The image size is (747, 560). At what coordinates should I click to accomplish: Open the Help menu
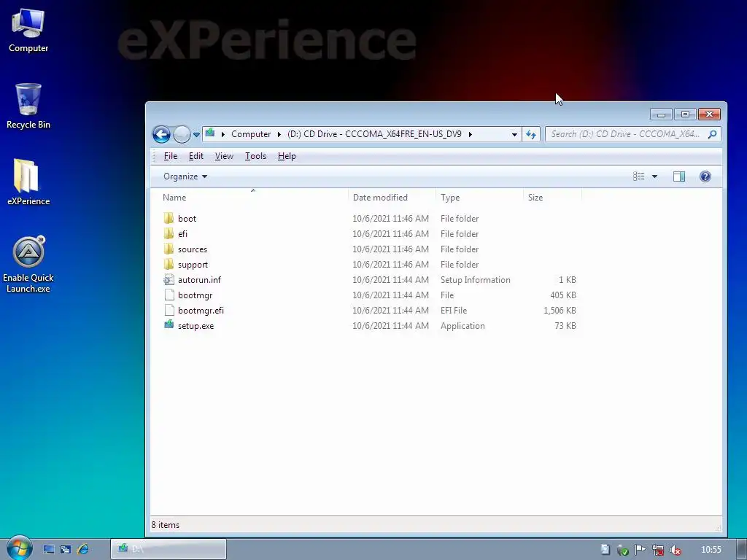click(x=287, y=156)
